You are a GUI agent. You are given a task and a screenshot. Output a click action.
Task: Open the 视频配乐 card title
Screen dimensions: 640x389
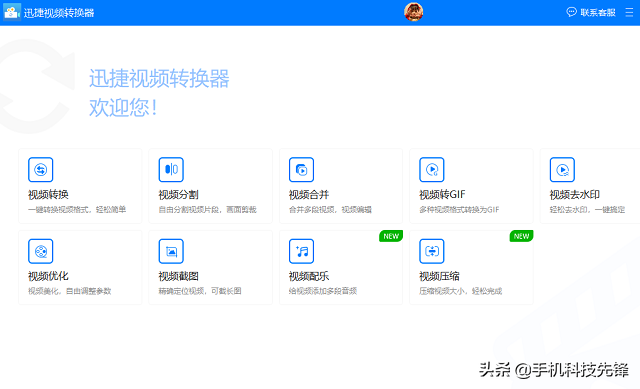309,276
